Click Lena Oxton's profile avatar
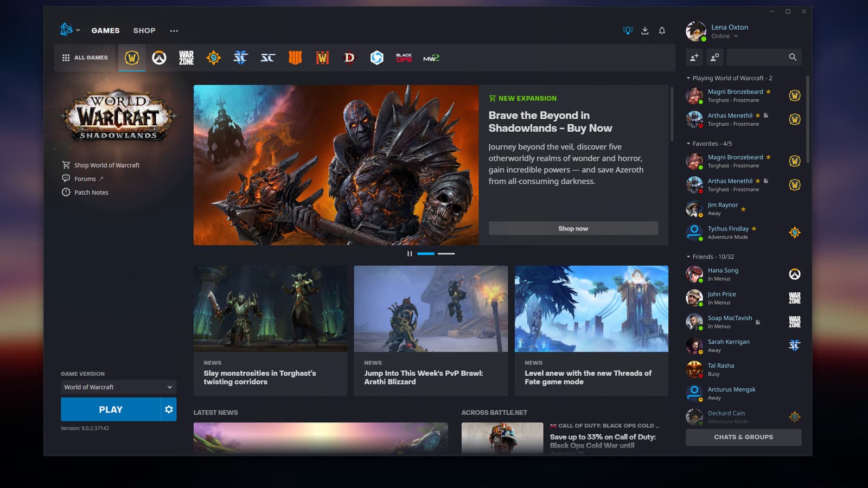Screen dimensions: 868x488 point(695,31)
